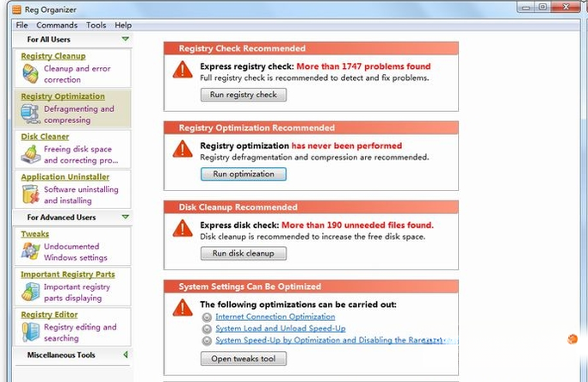Click the Registry Cleanup globe icon

click(30, 73)
